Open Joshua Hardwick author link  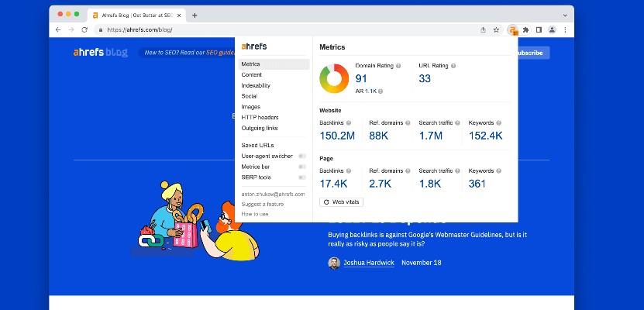point(368,263)
